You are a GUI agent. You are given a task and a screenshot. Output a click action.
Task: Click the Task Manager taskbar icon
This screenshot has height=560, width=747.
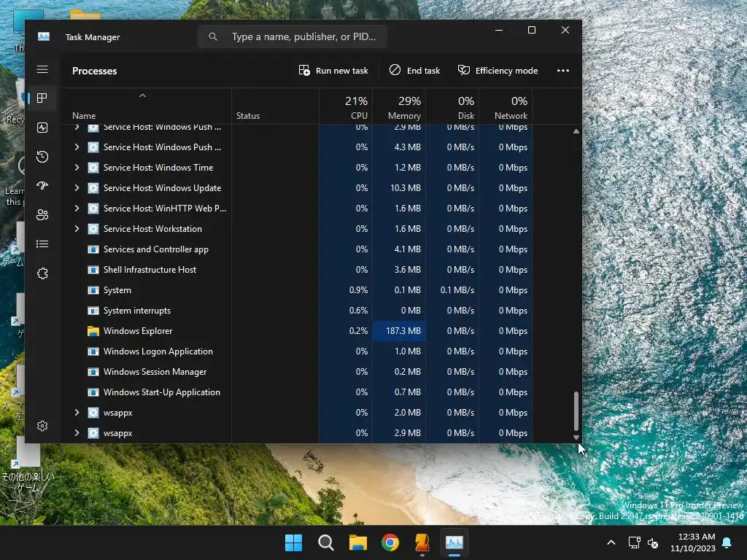[x=454, y=542]
